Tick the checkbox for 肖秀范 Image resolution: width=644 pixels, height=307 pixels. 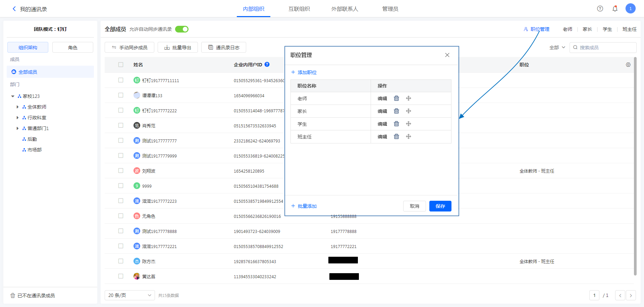tap(121, 125)
